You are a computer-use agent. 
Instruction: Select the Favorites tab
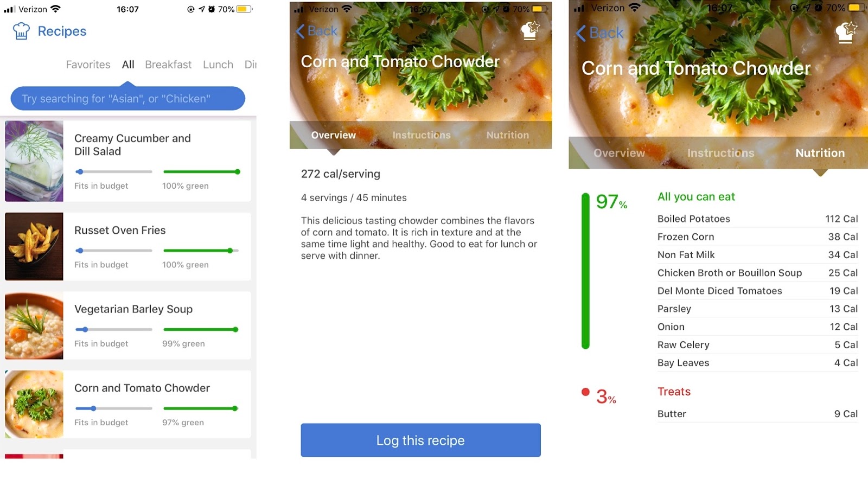pyautogui.click(x=88, y=64)
